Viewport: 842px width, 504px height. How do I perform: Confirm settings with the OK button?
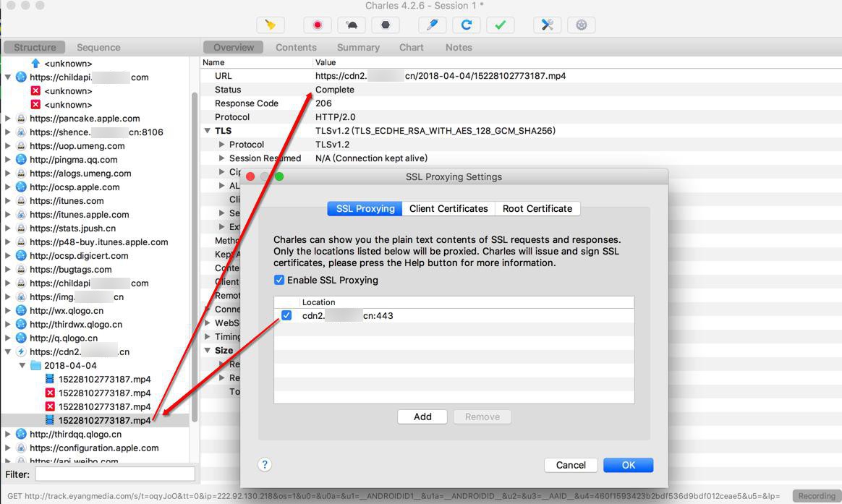tap(629, 466)
